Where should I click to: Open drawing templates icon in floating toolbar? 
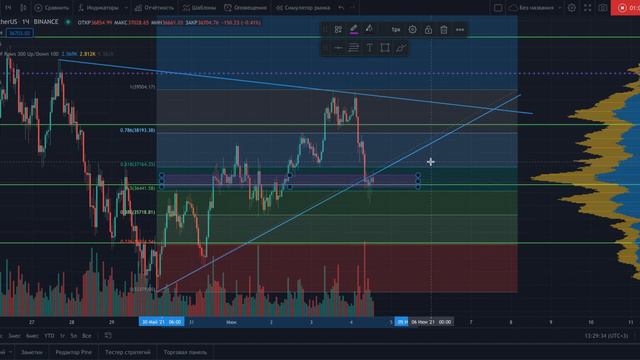click(x=338, y=29)
